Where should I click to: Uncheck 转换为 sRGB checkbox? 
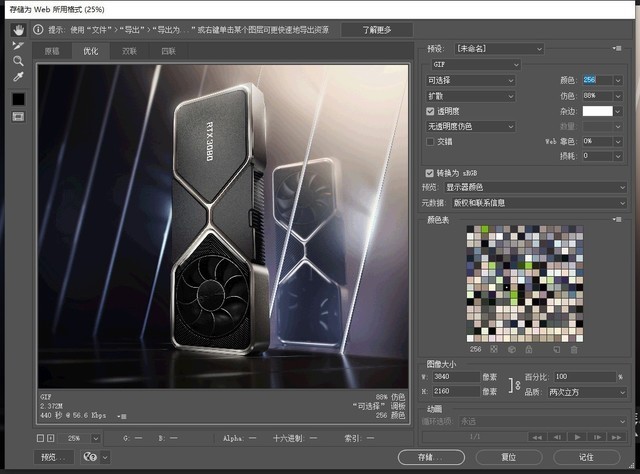point(429,173)
